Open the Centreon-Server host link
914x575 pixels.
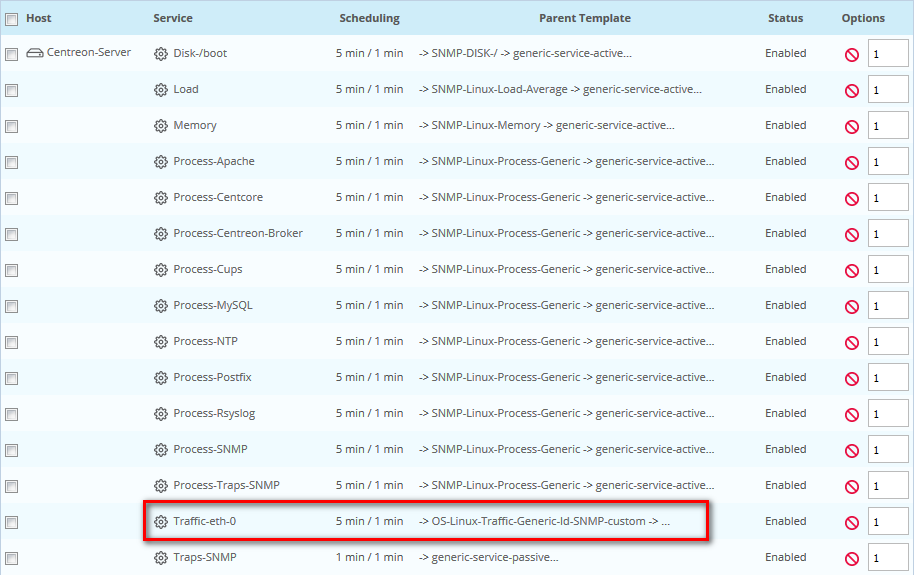[x=89, y=52]
